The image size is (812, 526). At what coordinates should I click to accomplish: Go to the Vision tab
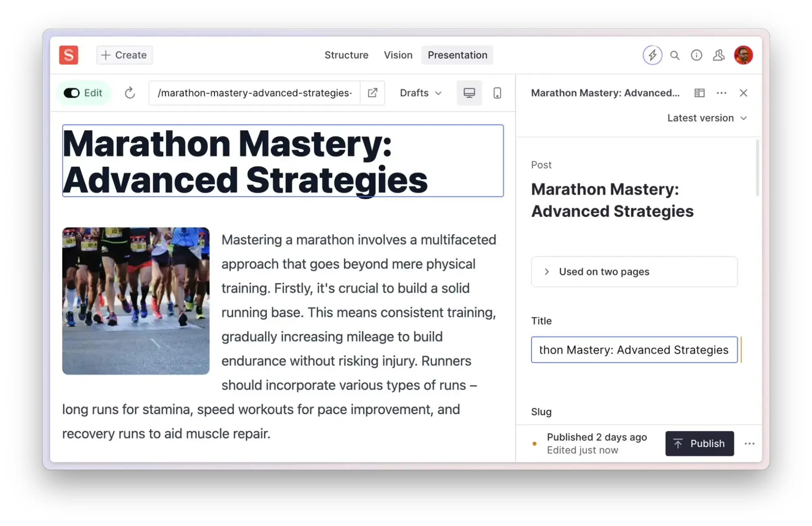coord(398,55)
